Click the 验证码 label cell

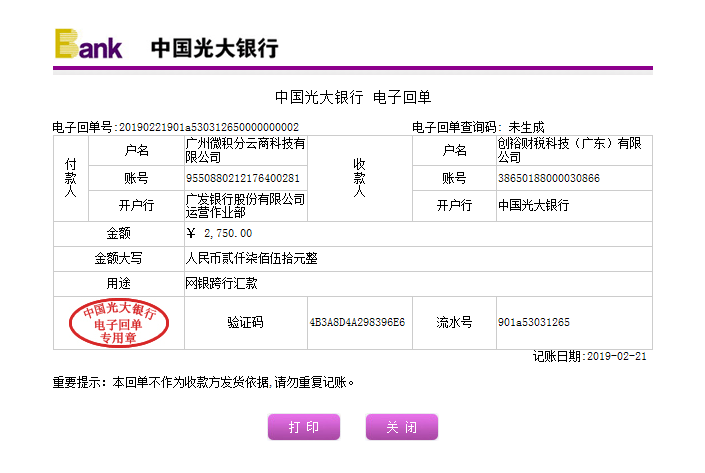coord(245,322)
